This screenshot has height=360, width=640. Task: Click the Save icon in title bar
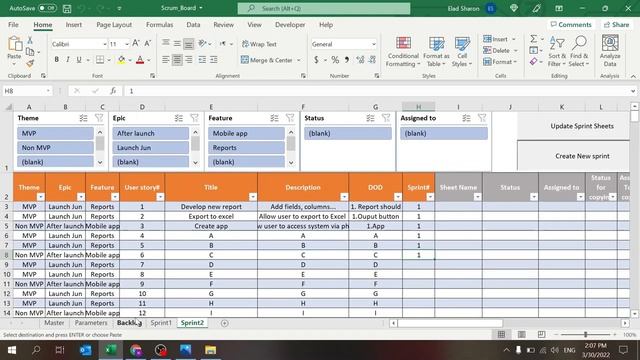(67, 9)
